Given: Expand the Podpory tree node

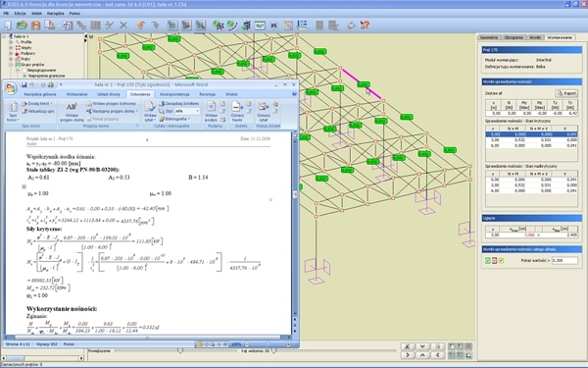Looking at the screenshot, I should click(x=11, y=53).
